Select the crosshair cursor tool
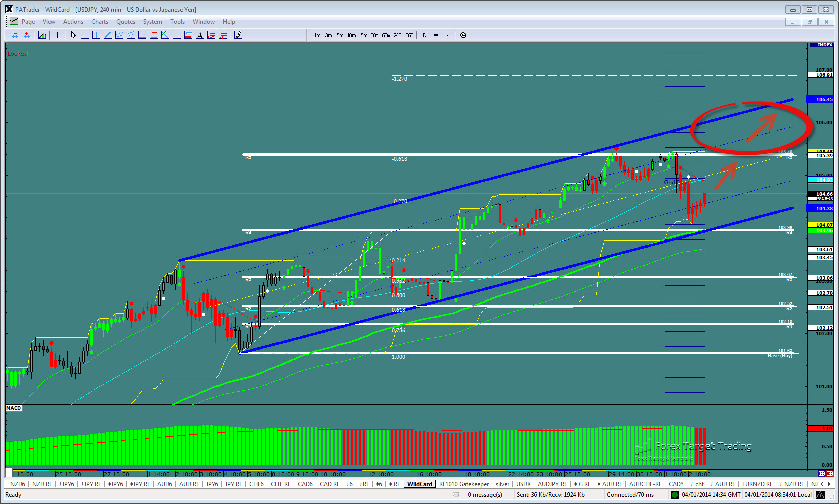The height and width of the screenshot is (504, 839). coord(58,35)
